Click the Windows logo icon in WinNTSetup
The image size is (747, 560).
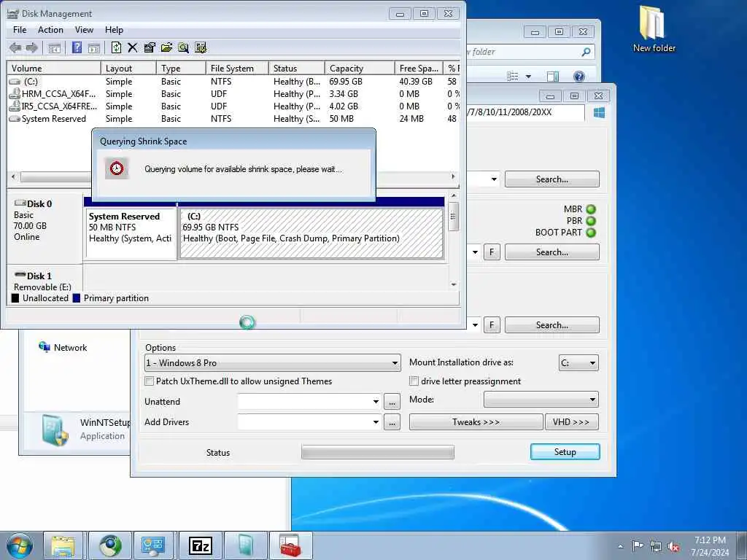(600, 112)
